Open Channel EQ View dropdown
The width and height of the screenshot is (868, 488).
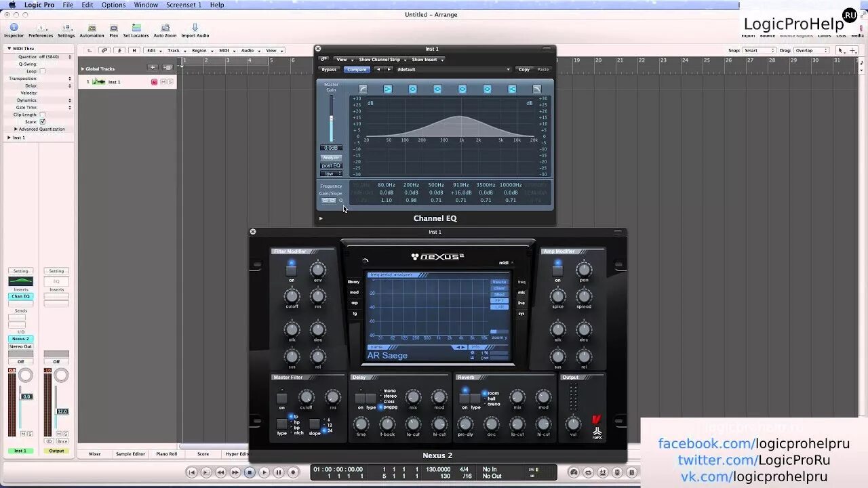pos(343,60)
